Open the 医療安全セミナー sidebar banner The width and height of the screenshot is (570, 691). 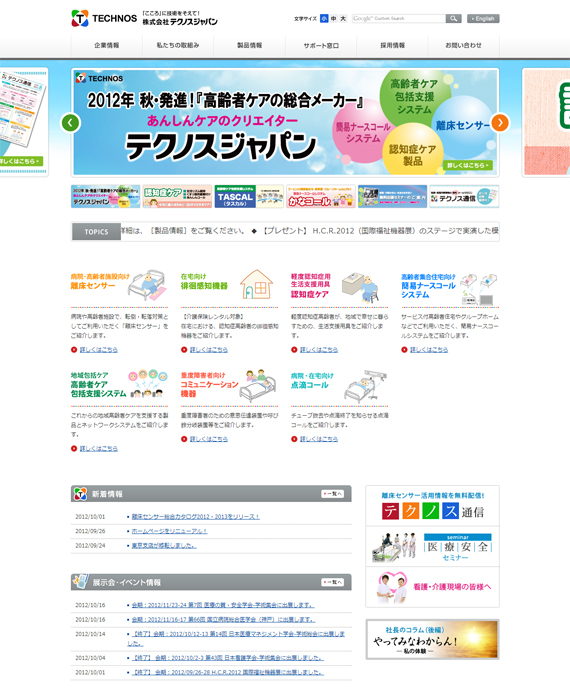432,546
